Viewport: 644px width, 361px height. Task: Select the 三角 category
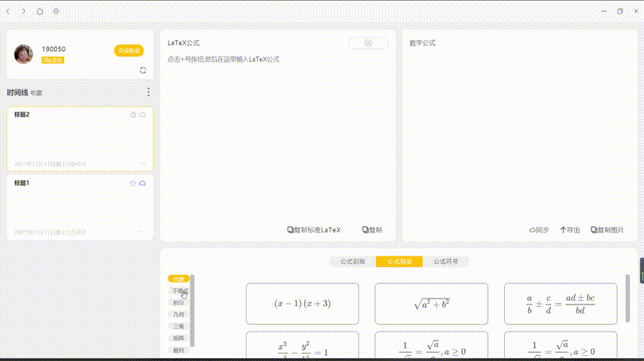click(x=178, y=326)
